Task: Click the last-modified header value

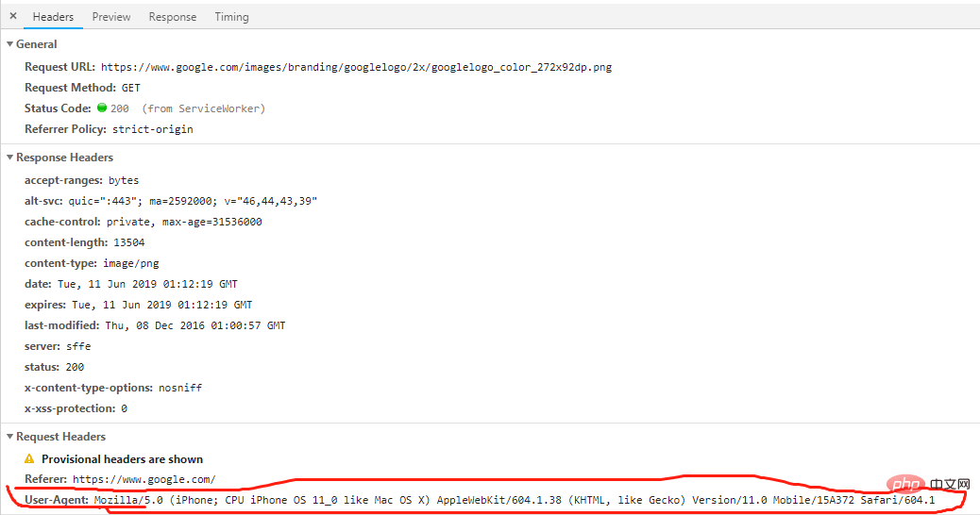Action: (x=195, y=325)
